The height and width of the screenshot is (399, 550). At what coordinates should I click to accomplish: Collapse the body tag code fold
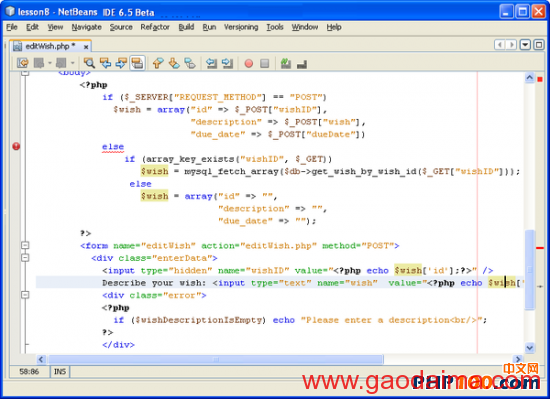coord(25,73)
